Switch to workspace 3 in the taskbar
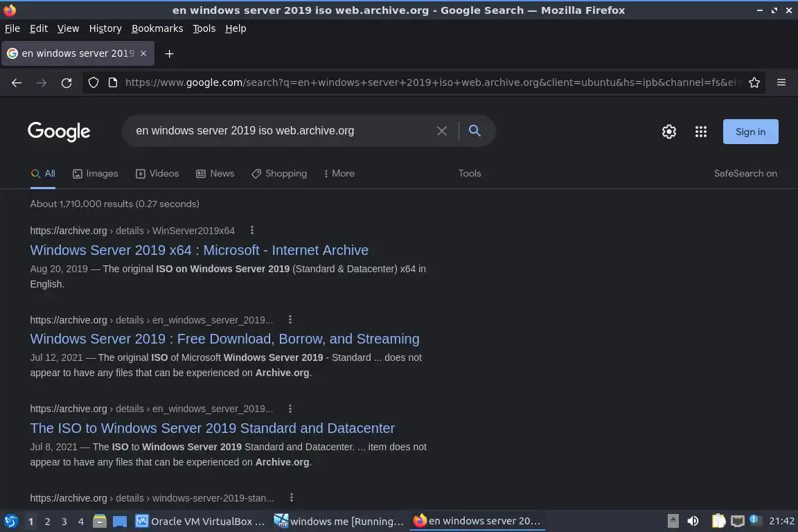This screenshot has width=798, height=532. click(64, 522)
